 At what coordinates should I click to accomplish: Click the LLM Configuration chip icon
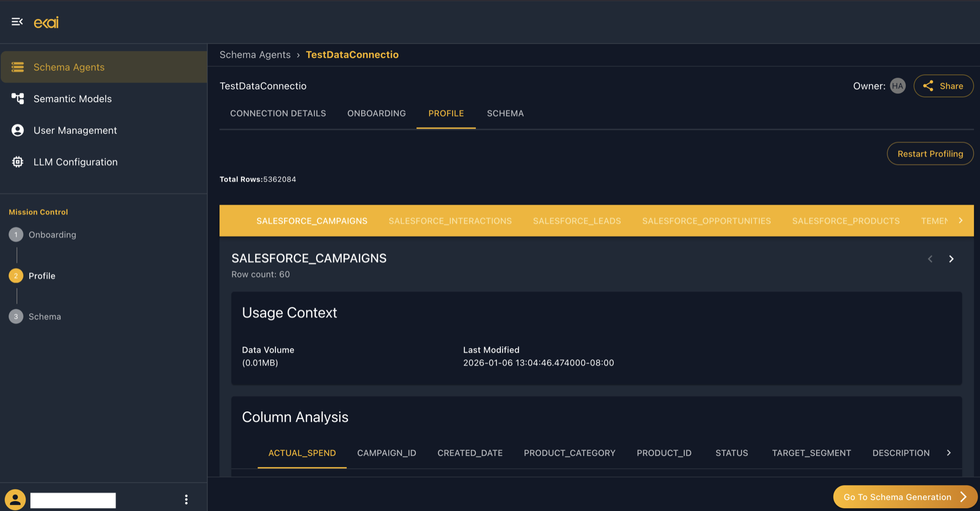17,162
